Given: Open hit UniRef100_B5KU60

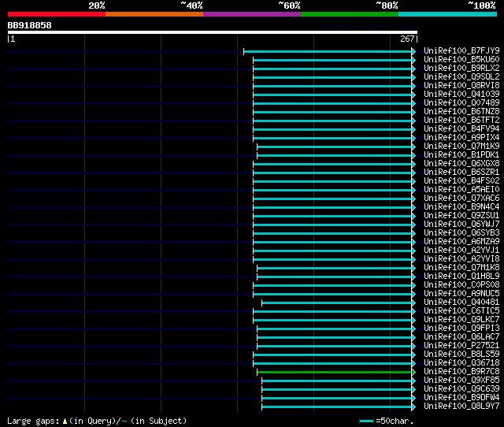Looking at the screenshot, I should coord(461,59).
